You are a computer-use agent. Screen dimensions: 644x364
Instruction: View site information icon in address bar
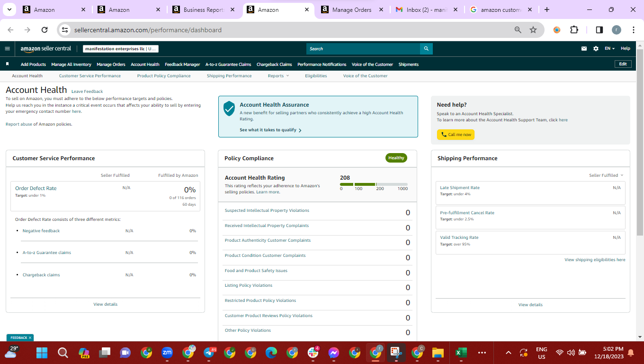pyautogui.click(x=65, y=30)
